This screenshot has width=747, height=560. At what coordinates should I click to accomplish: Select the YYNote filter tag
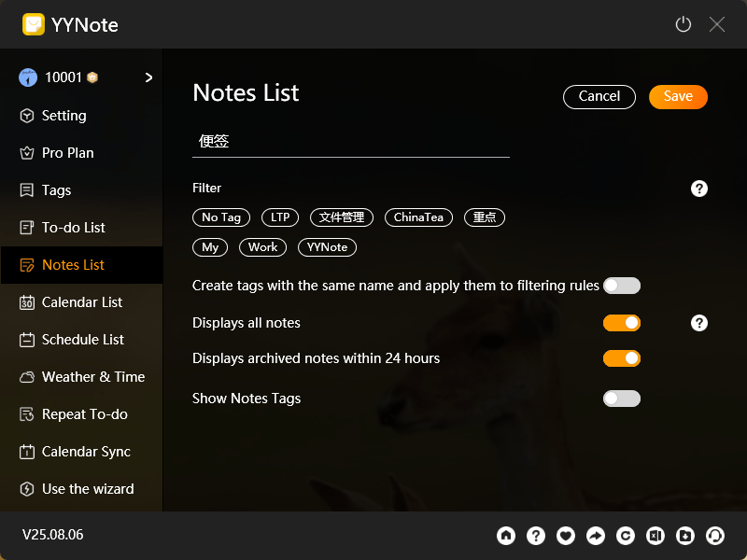coord(327,247)
